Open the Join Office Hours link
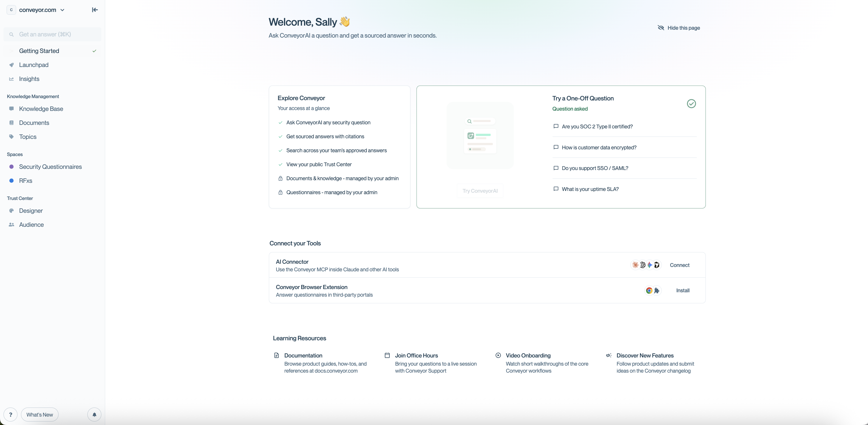 click(431, 363)
